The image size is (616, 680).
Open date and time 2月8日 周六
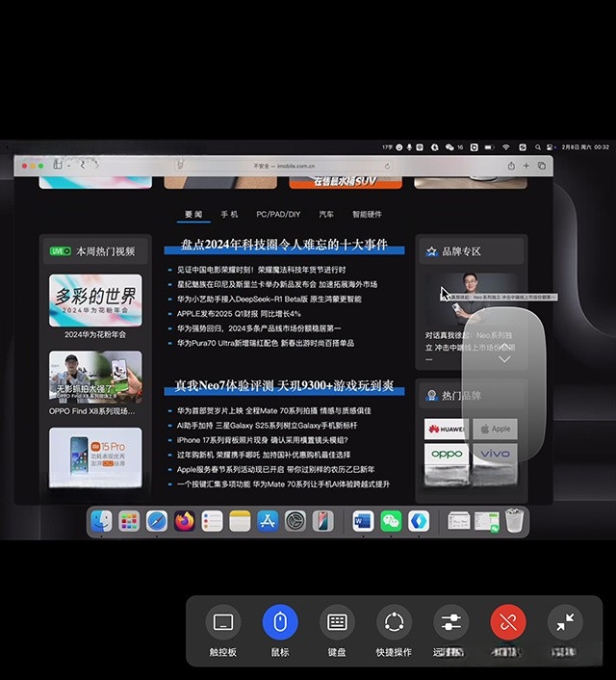pos(585,147)
